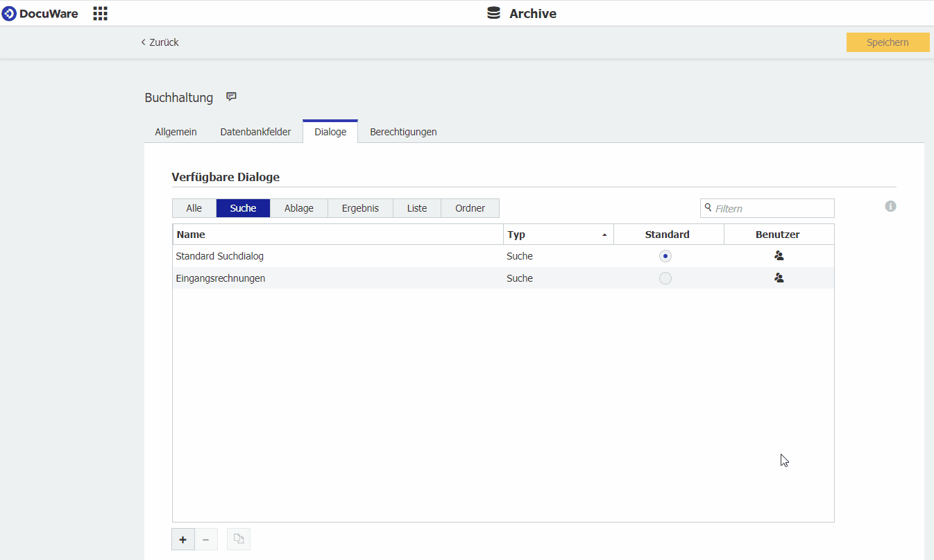Duplicate dialog using the copy icon

tap(239, 539)
